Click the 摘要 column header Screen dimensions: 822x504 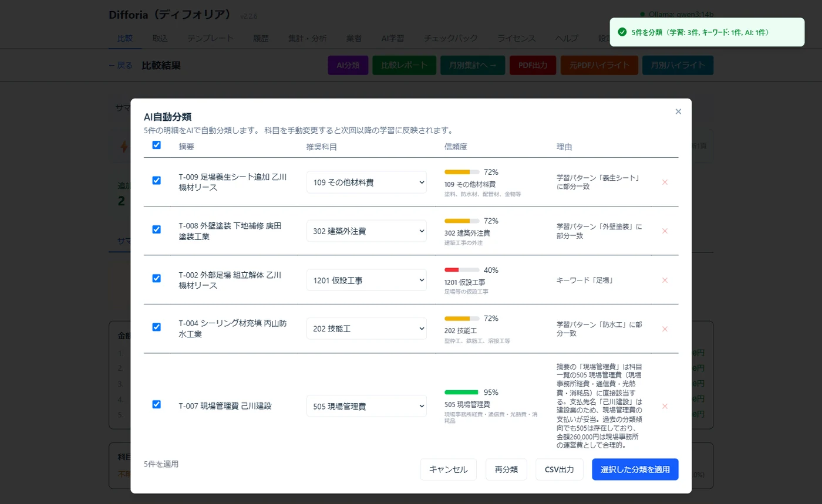[x=186, y=147]
